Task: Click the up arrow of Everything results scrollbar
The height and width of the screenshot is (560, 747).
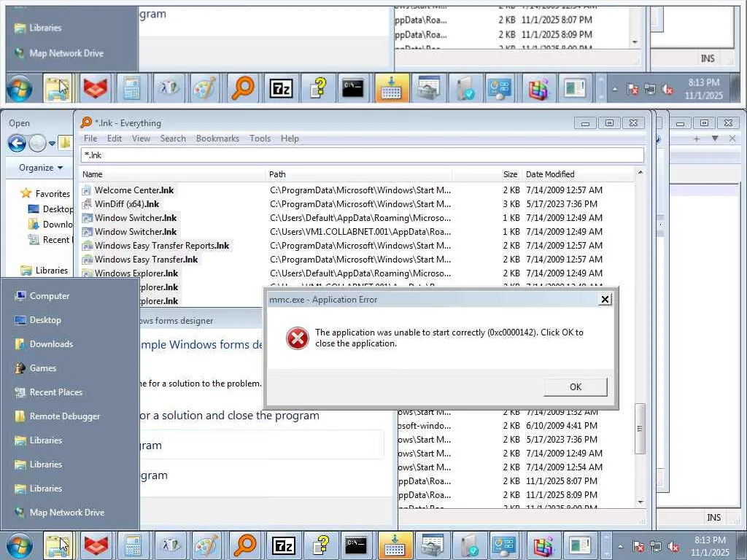Action: click(640, 172)
